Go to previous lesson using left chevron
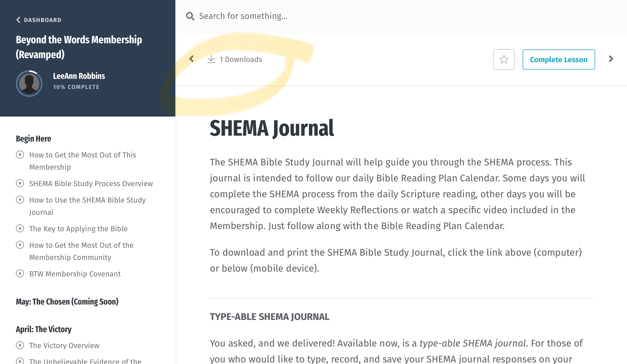Viewport: 627px width, 364px height. pos(191,59)
